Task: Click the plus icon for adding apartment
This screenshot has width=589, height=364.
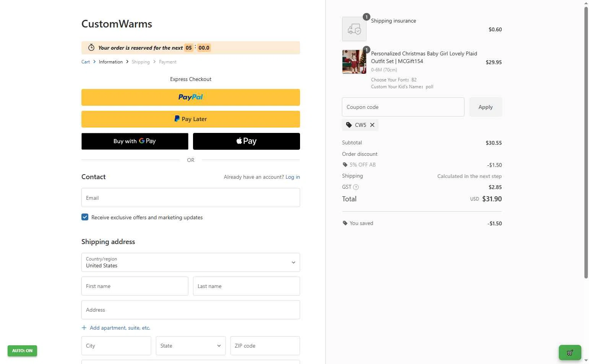Action: coord(84,328)
